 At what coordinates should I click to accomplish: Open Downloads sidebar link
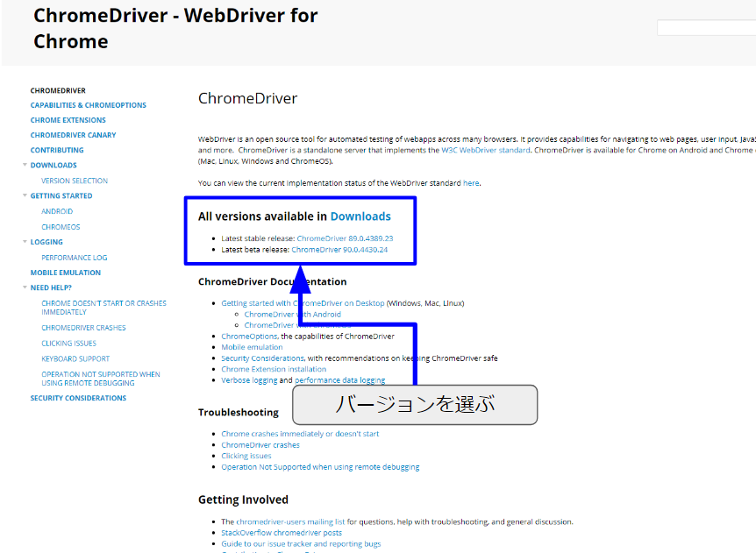click(x=53, y=165)
